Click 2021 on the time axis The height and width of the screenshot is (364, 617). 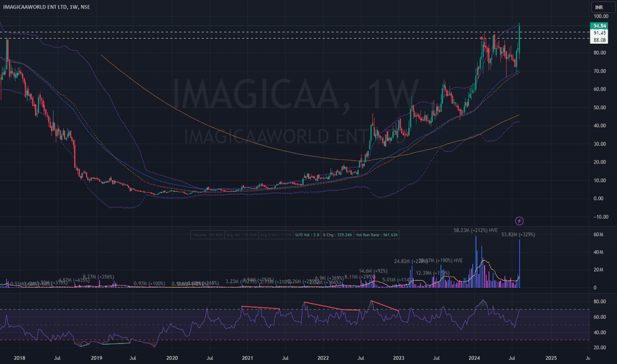click(x=248, y=358)
